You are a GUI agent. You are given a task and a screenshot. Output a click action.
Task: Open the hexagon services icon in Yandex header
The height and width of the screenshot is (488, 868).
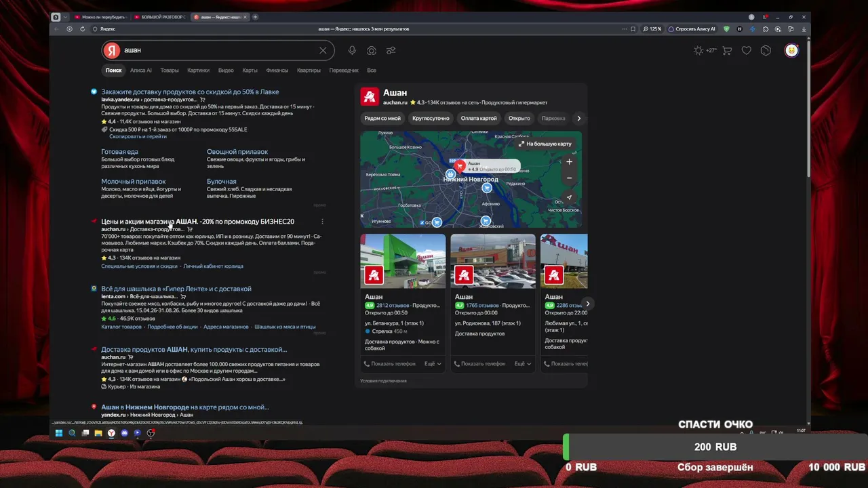766,50
